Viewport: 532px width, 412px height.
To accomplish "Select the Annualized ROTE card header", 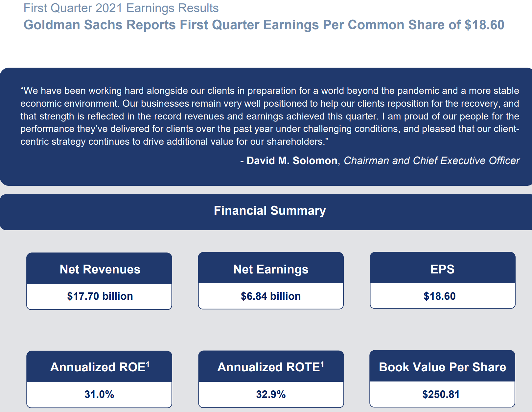I will pyautogui.click(x=269, y=367).
